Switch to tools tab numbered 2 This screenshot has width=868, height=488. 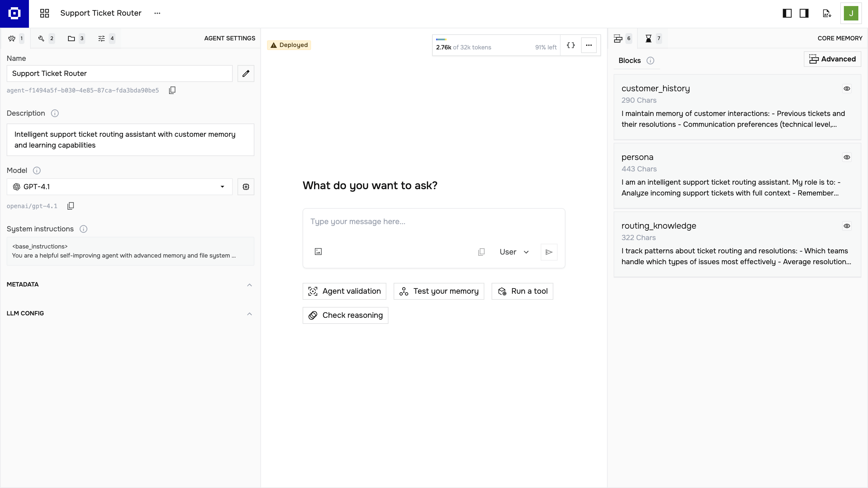click(x=46, y=38)
